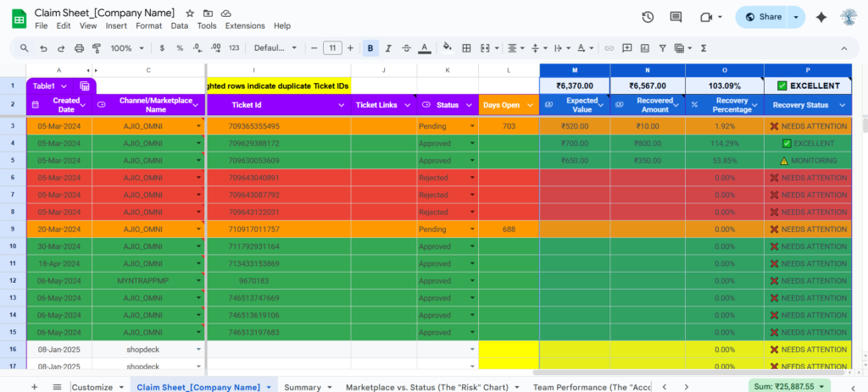Open Status dropdown for ticket 709365355495
Screen dimensions: 868x392
point(471,126)
